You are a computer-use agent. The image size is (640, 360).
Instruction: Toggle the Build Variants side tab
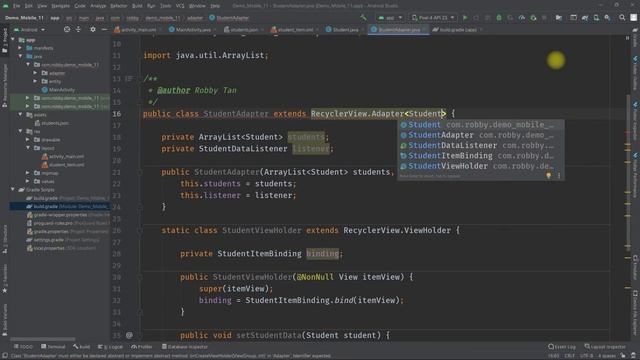(x=5, y=320)
